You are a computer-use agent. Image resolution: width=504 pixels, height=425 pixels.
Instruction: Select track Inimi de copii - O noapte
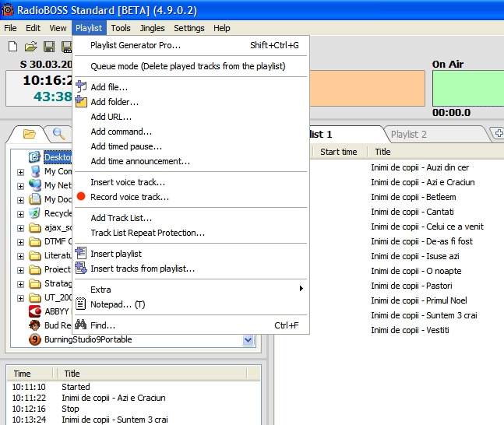[x=416, y=271]
